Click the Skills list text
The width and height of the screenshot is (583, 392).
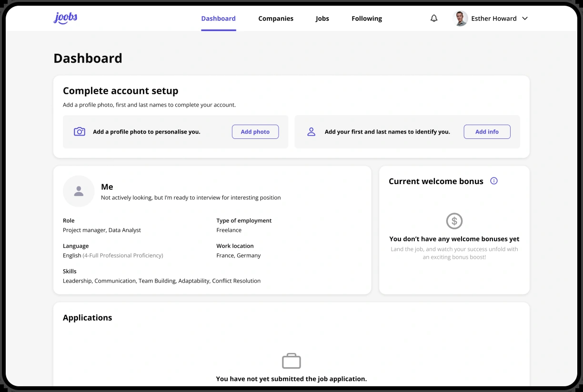point(161,281)
